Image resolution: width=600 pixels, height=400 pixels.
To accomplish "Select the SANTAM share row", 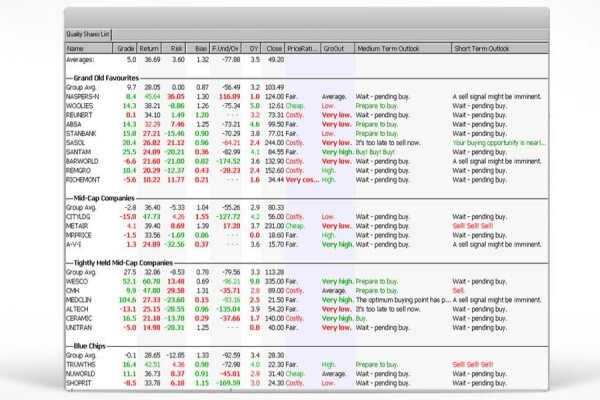I will 306,152.
